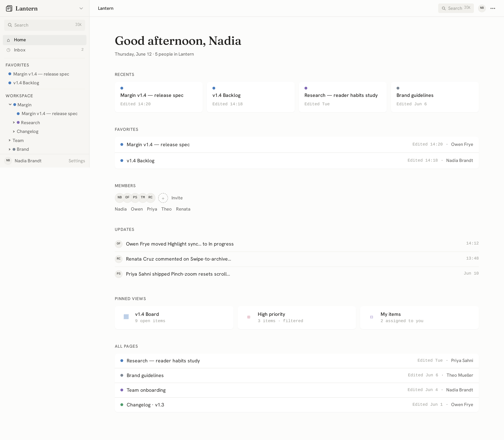The height and width of the screenshot is (440, 504).
Task: Expand the Changelog tree node
Action: tap(14, 132)
